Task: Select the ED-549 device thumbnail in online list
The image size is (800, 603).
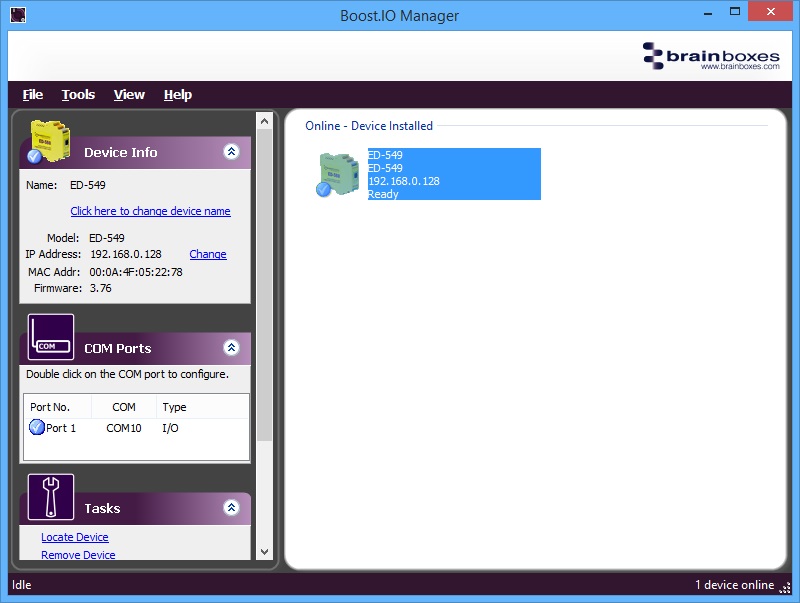Action: 338,174
